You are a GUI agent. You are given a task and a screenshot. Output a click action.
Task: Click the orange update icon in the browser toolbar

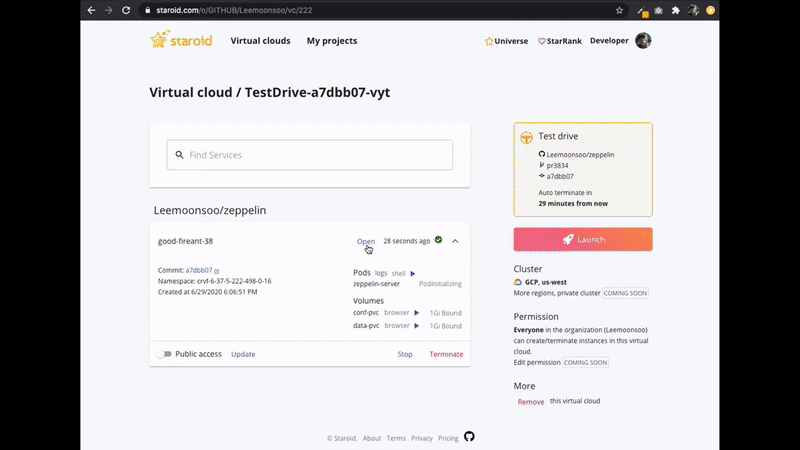(x=710, y=10)
